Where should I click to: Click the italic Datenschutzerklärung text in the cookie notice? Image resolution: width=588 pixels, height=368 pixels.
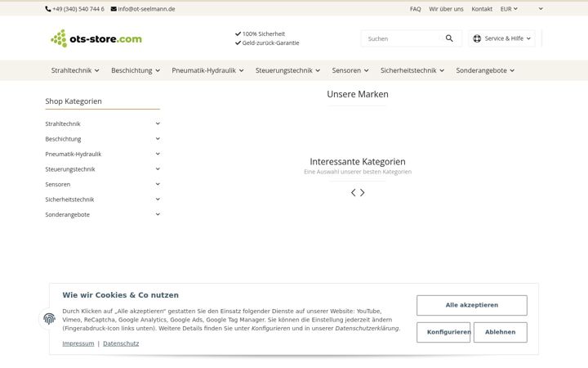(367, 328)
